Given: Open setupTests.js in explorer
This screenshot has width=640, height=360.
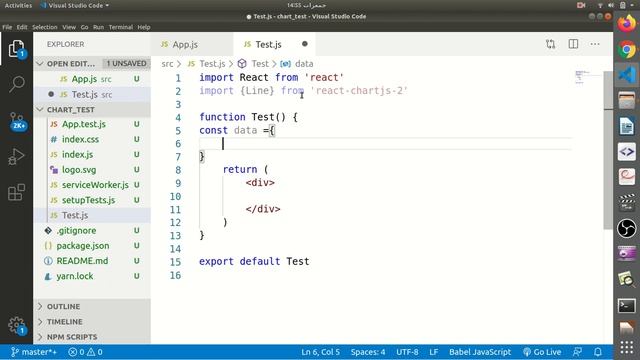Looking at the screenshot, I should [92, 200].
